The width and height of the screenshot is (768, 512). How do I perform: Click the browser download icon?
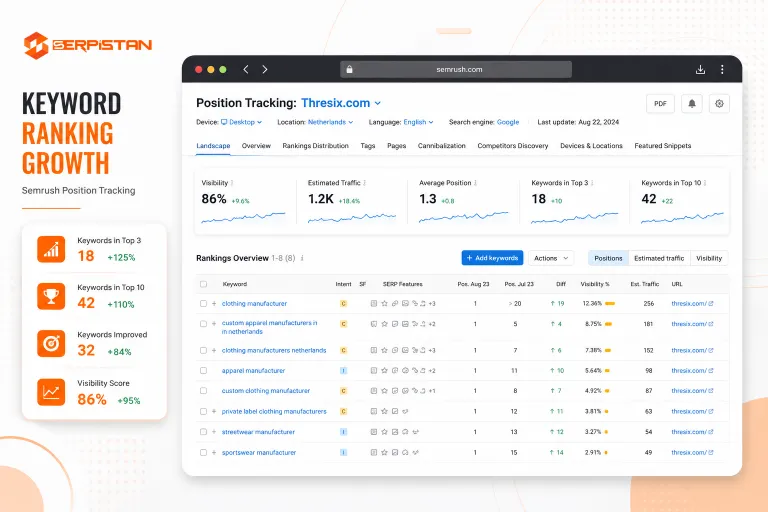click(700, 70)
